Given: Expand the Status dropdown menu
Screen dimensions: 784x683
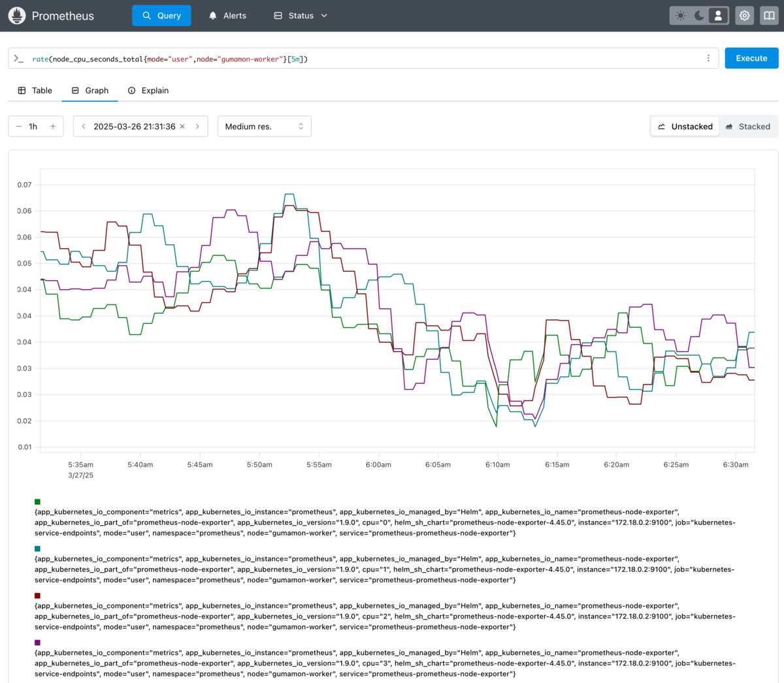Looking at the screenshot, I should (x=301, y=16).
